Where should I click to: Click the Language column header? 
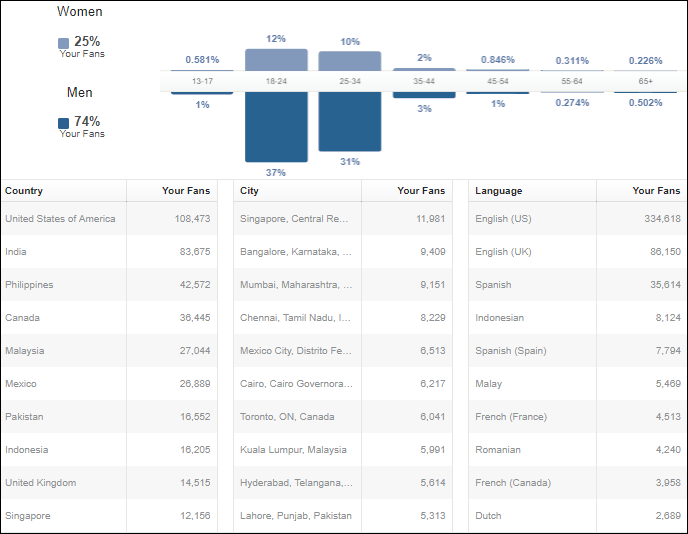(x=498, y=191)
